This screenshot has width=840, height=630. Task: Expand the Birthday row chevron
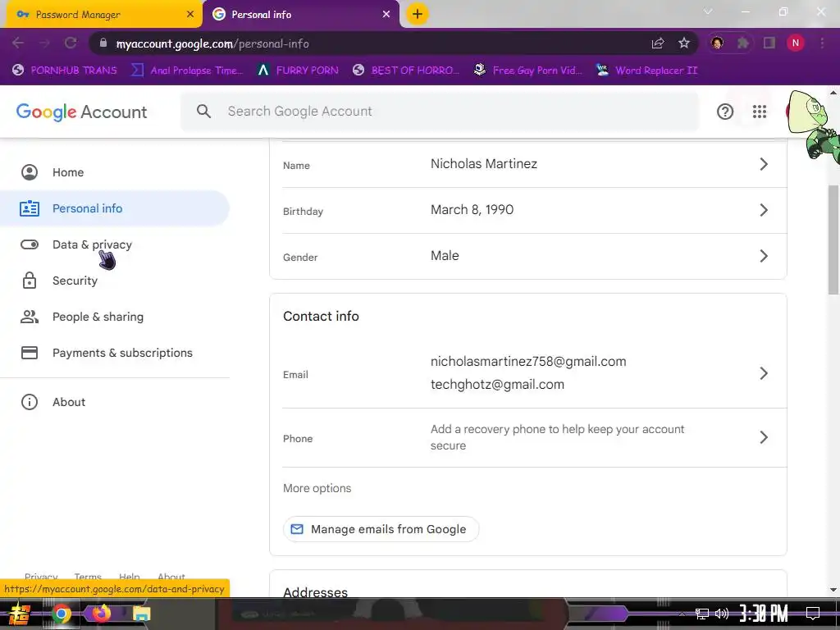click(764, 210)
